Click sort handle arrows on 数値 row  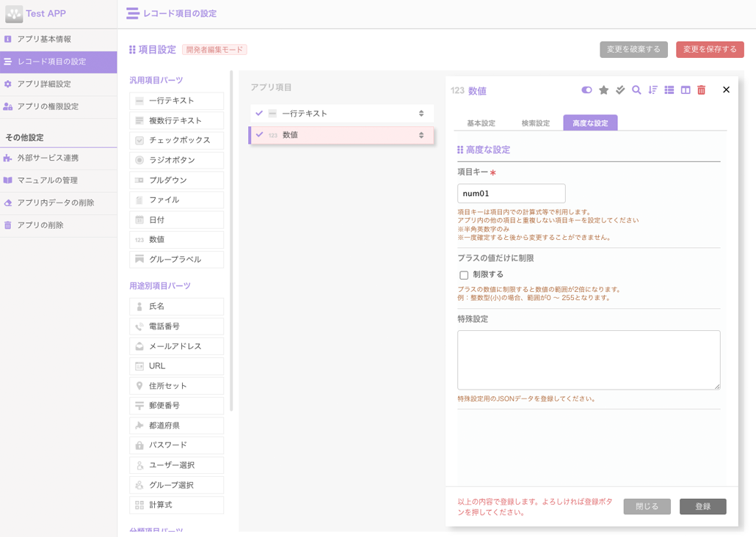pyautogui.click(x=421, y=135)
